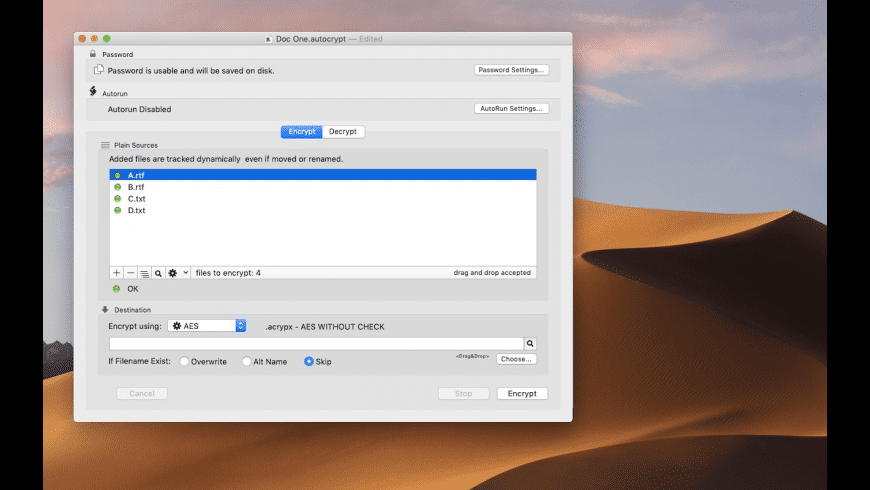870x490 pixels.
Task: Click the gear icon in sources toolbar
Action: [x=173, y=273]
